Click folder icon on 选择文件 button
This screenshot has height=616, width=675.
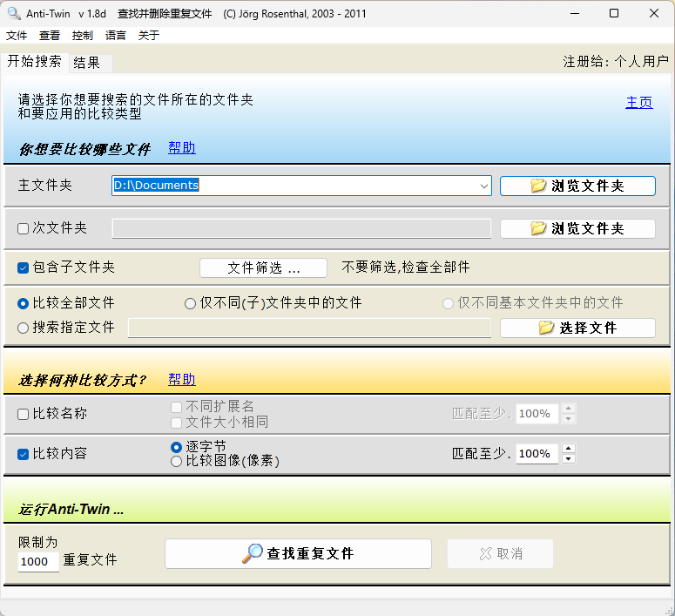click(x=546, y=328)
